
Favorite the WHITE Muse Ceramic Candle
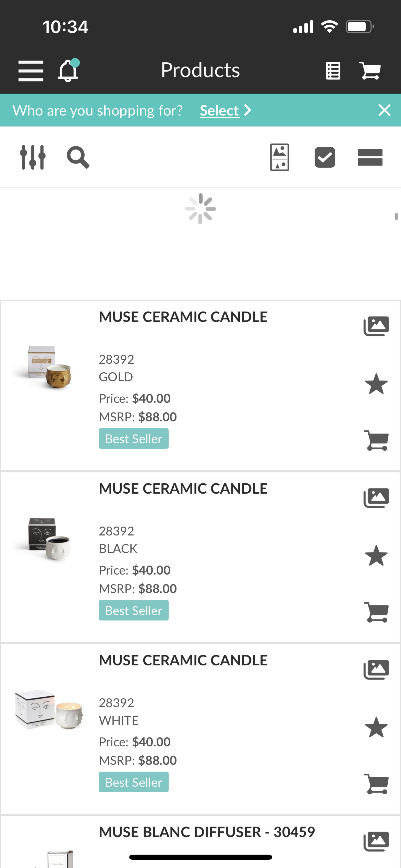pyautogui.click(x=376, y=727)
